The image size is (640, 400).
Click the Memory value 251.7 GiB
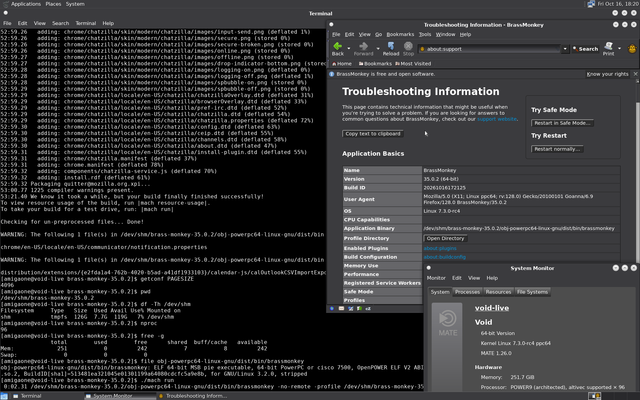tap(522, 377)
